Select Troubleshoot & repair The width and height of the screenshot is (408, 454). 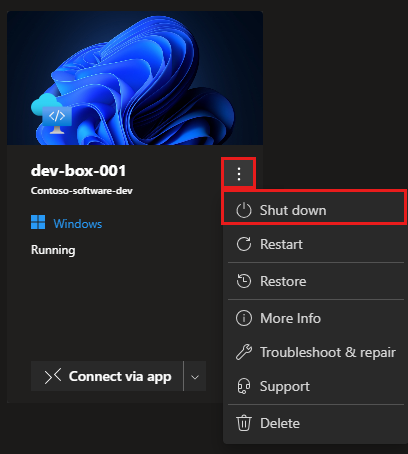[x=314, y=352]
